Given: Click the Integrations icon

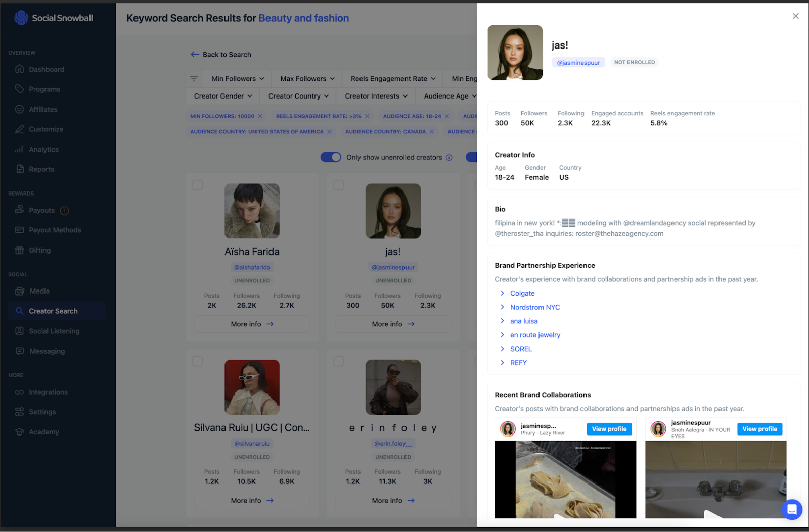Looking at the screenshot, I should (19, 392).
